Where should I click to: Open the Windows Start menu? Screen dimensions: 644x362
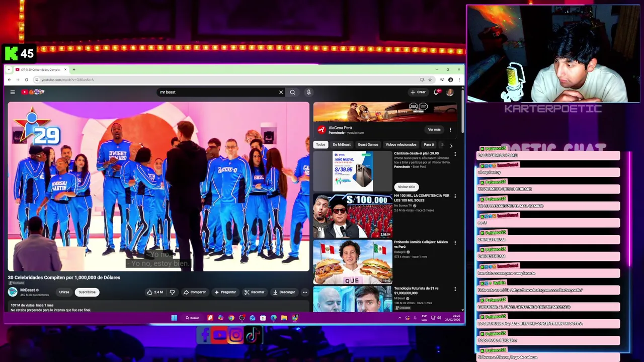(174, 318)
